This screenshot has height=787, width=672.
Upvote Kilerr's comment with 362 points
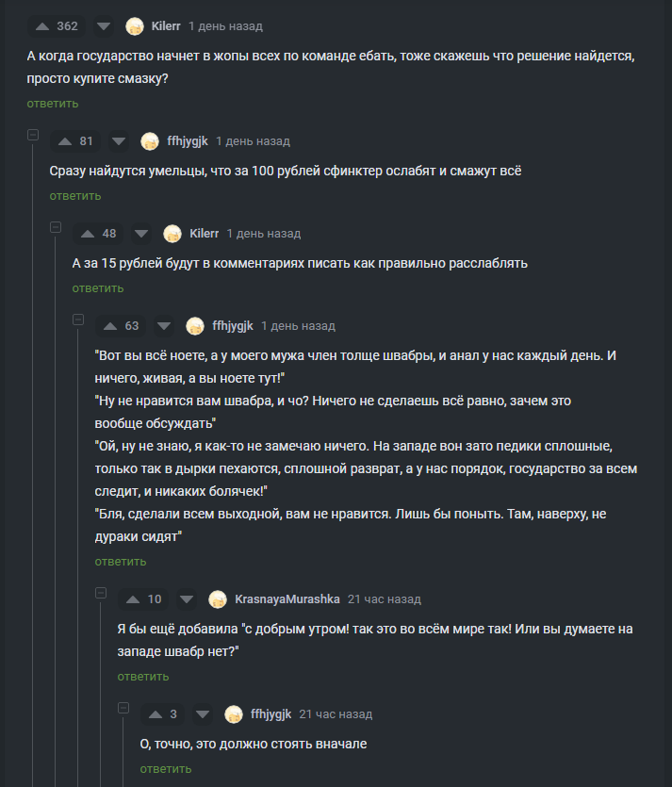coord(39,26)
